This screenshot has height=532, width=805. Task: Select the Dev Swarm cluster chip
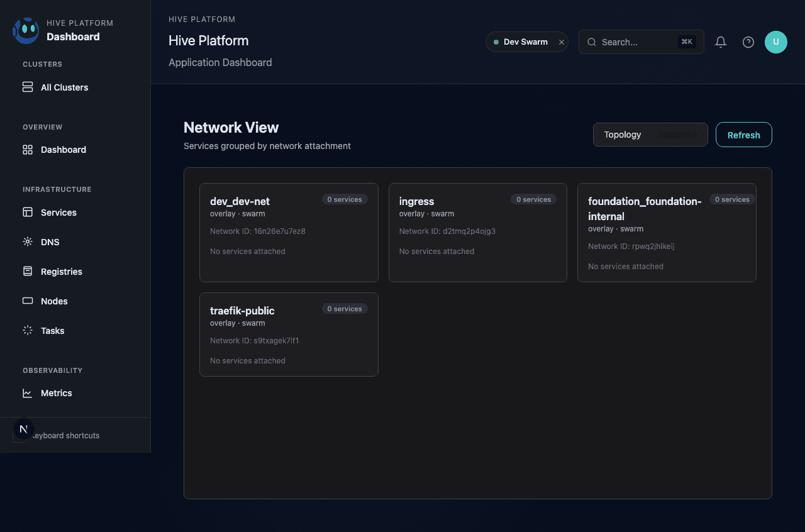coord(521,42)
